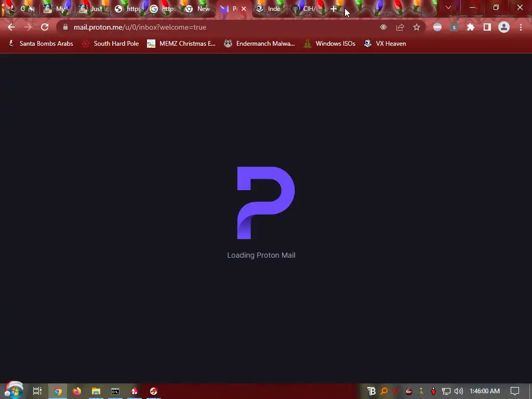Open the Chrome profile avatar menu
This screenshot has height=399, width=532.
(x=504, y=27)
